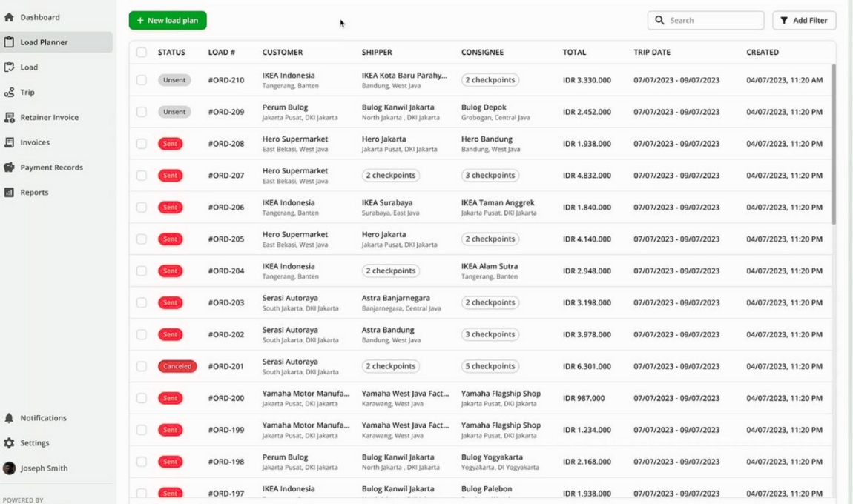Click the Settings gear icon
853x504 pixels.
pos(10,443)
